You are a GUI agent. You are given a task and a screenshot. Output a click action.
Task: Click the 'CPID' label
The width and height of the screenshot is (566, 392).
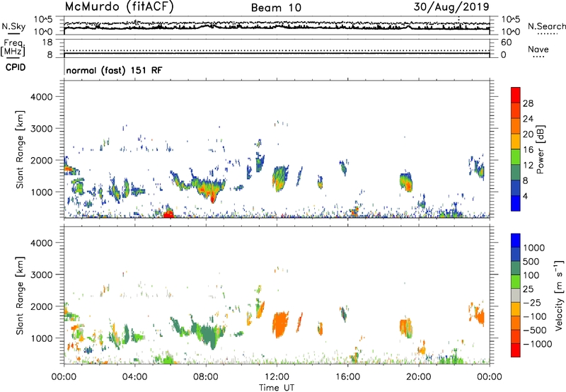(x=16, y=67)
